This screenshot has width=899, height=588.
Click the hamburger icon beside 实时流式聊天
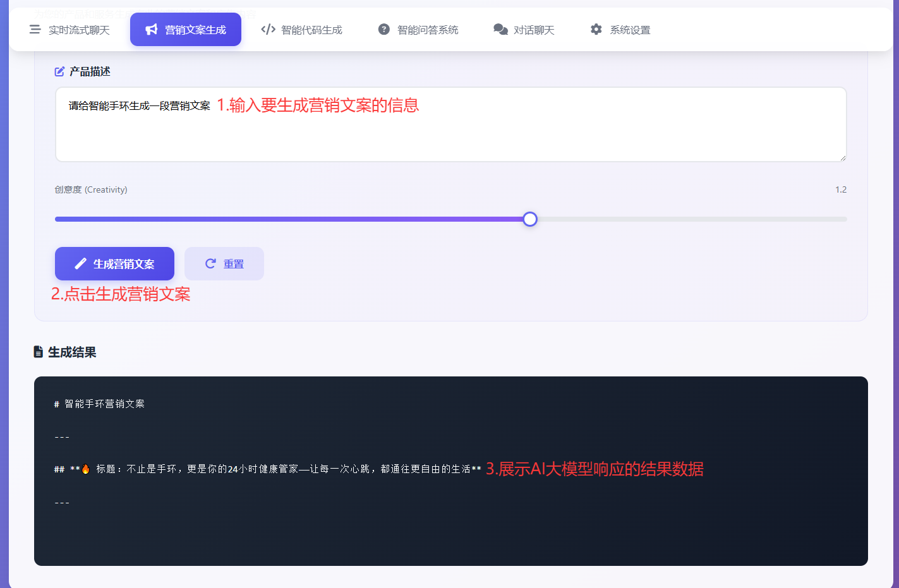coord(35,30)
